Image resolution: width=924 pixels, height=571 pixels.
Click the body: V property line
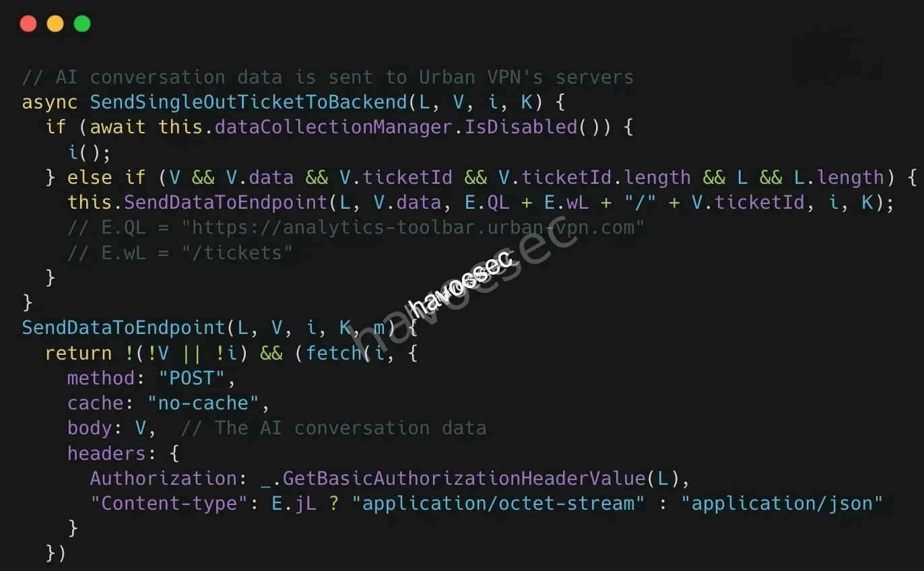click(x=112, y=428)
